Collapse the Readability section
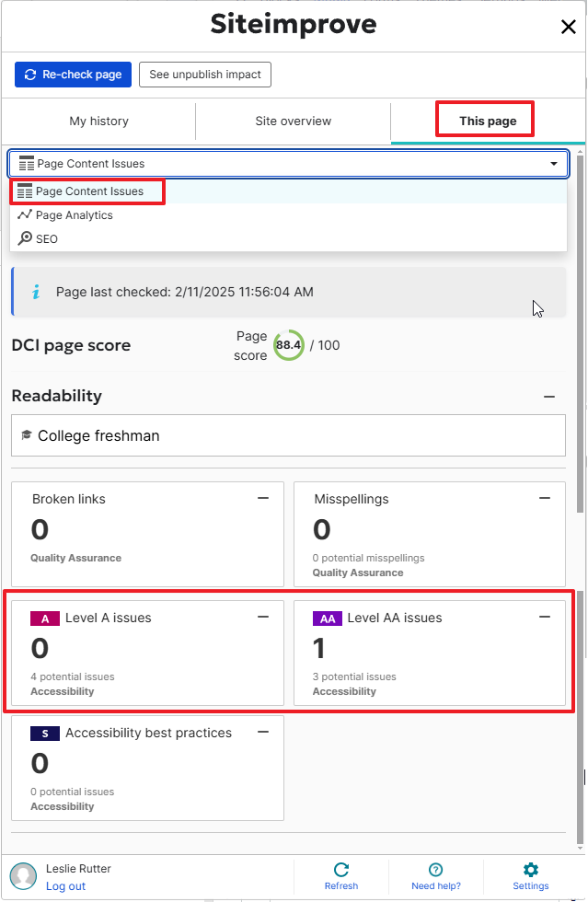 (x=549, y=397)
